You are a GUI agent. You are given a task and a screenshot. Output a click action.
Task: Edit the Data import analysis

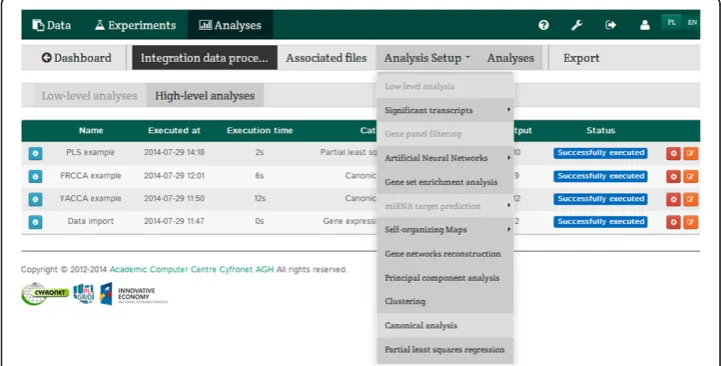690,222
